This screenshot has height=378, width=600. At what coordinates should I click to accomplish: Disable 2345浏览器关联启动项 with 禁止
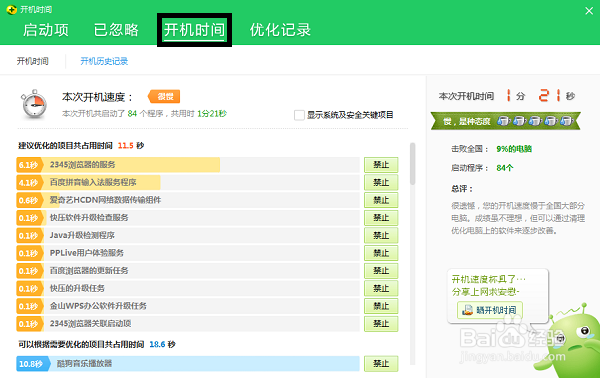[381, 324]
